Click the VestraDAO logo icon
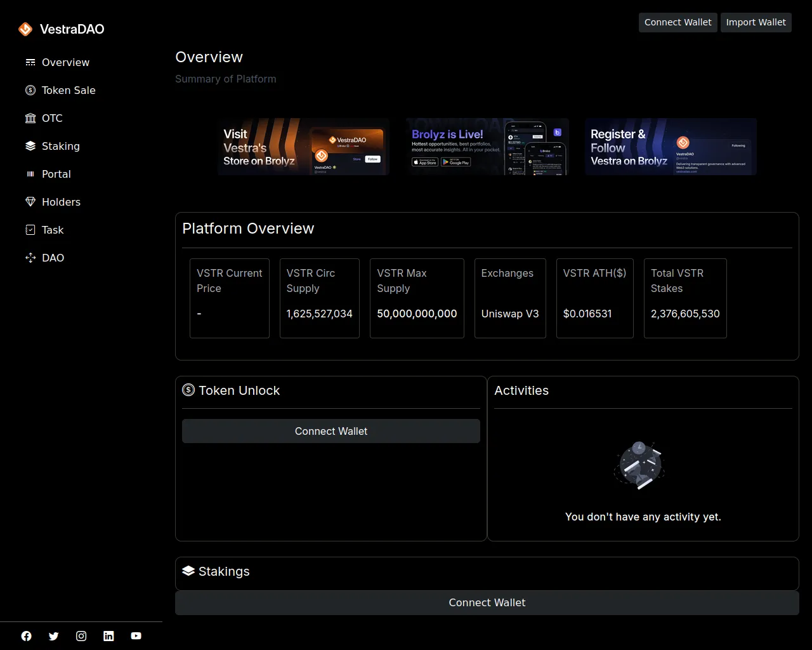This screenshot has height=650, width=812. [x=25, y=29]
